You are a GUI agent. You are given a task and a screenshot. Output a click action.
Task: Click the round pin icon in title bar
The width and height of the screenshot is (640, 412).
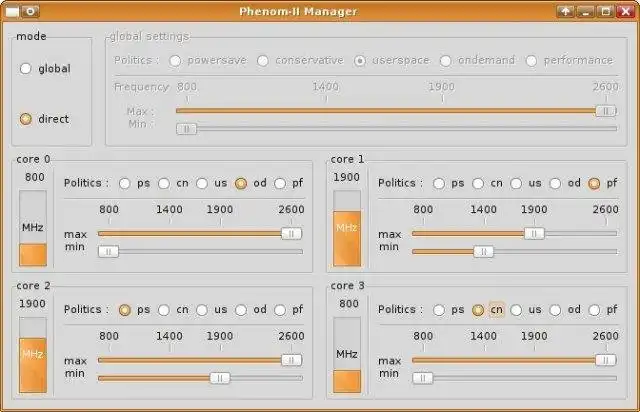(31, 11)
